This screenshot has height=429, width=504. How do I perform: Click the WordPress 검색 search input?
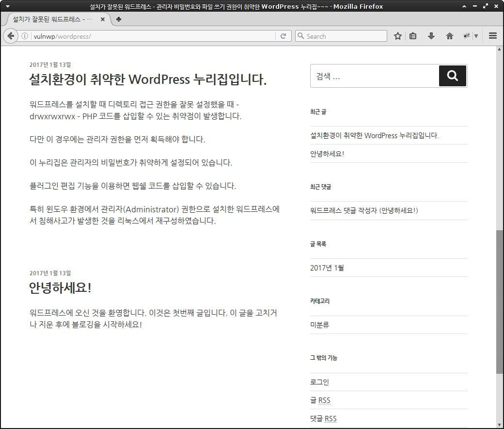(375, 76)
